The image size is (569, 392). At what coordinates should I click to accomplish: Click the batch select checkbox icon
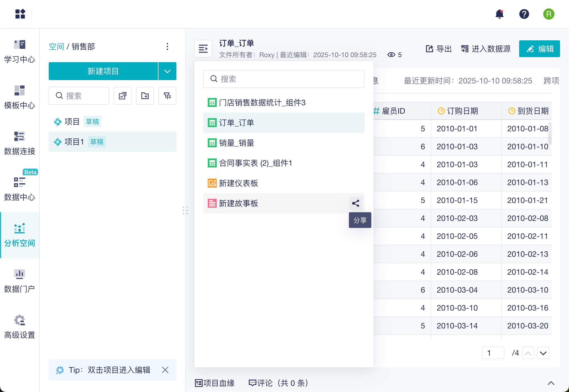(x=123, y=96)
